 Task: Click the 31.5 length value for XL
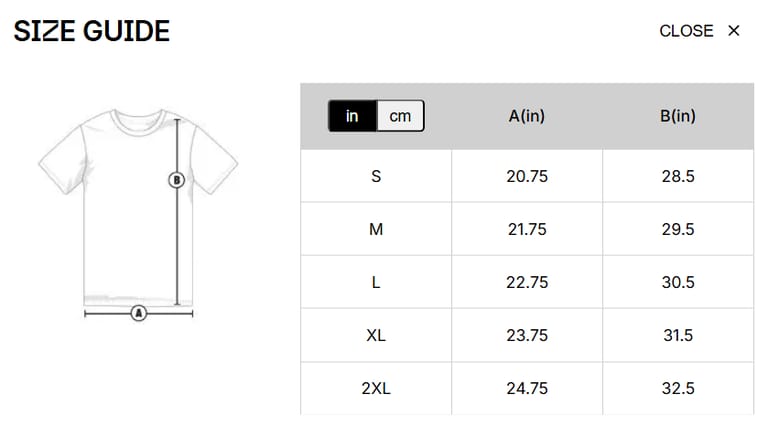coord(677,336)
